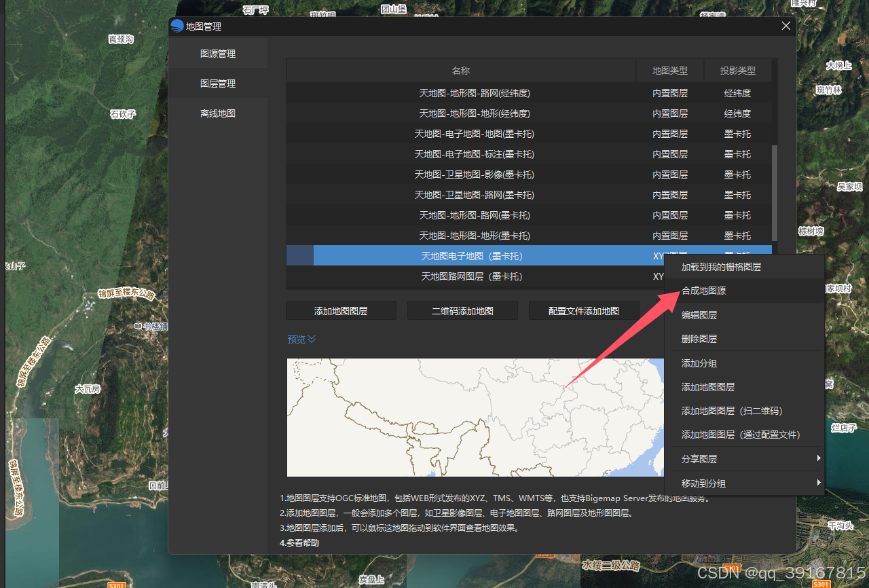869x588 pixels.
Task: Open the 移动到分组 submenu
Action: point(744,483)
